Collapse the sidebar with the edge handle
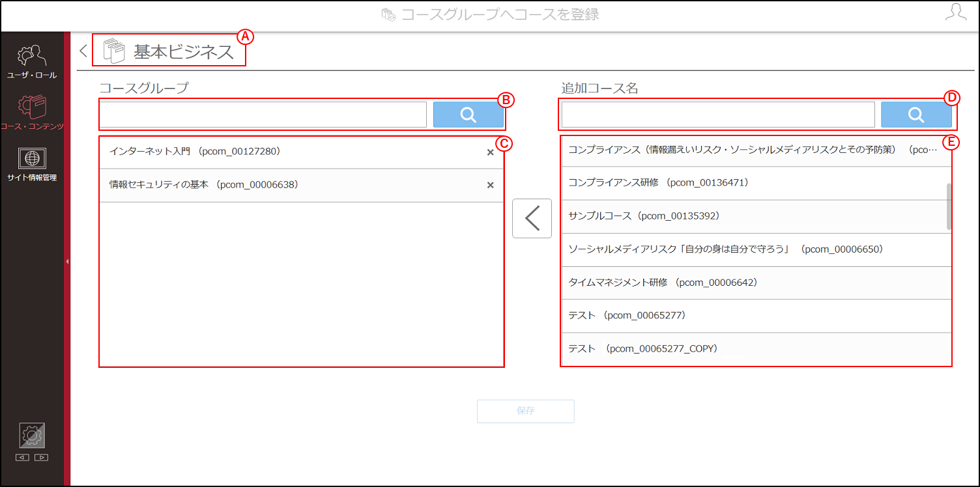The image size is (980, 487). pos(67,261)
